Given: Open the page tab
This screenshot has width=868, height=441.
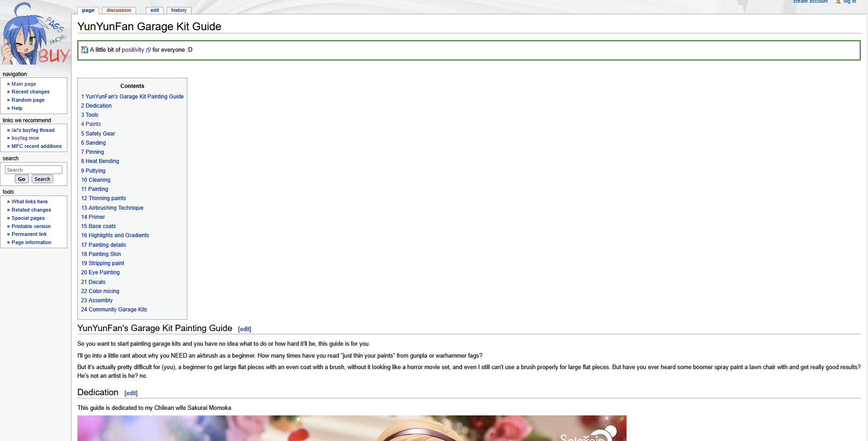Looking at the screenshot, I should 88,10.
